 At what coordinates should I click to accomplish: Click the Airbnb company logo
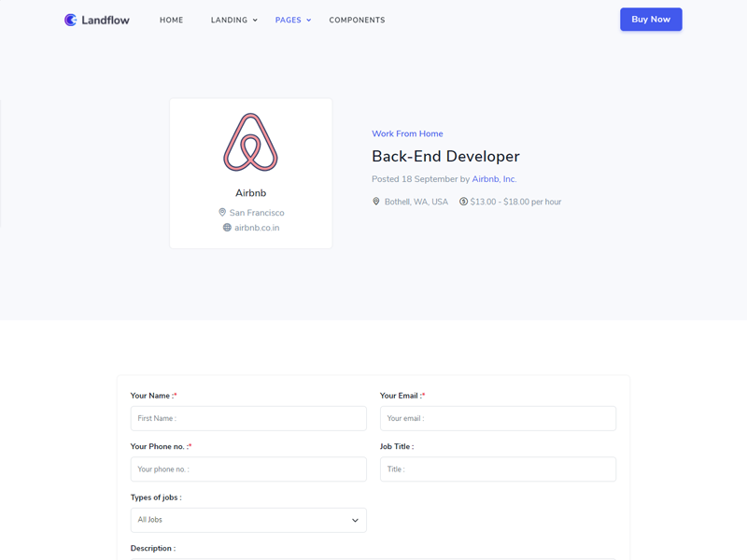pos(250,143)
